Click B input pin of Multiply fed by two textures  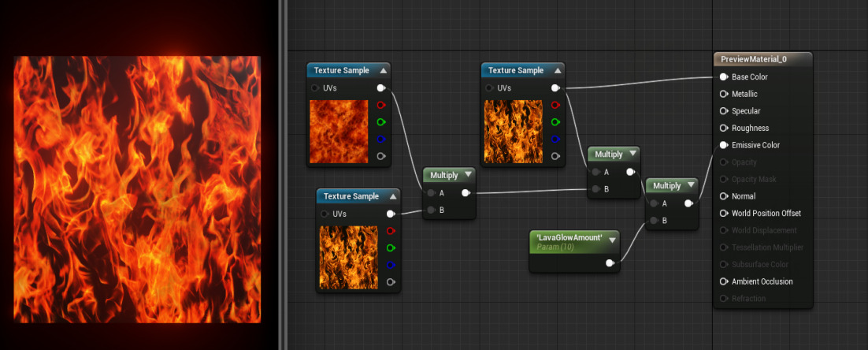pyautogui.click(x=431, y=210)
